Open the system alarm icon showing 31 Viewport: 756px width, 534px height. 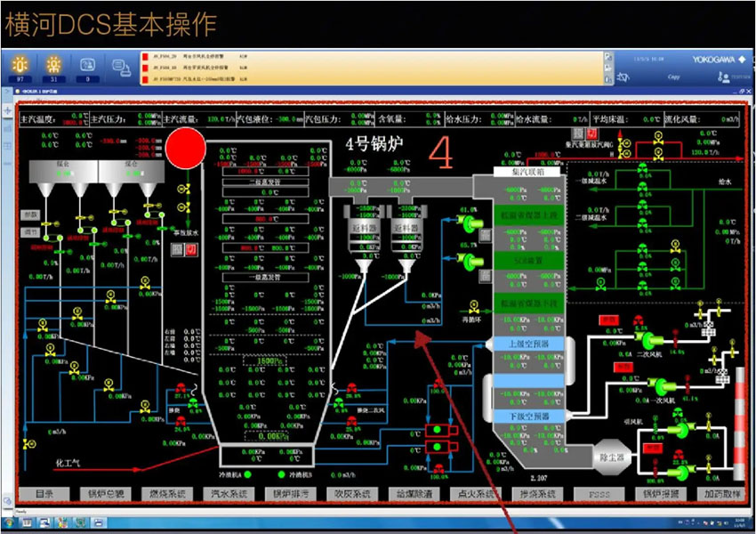tap(53, 68)
